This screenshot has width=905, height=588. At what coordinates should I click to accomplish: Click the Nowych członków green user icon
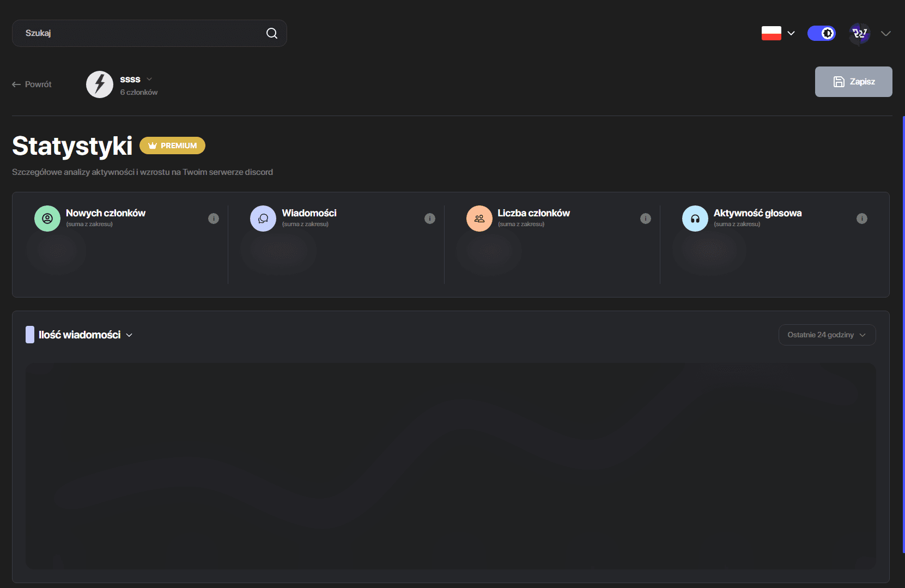47,219
